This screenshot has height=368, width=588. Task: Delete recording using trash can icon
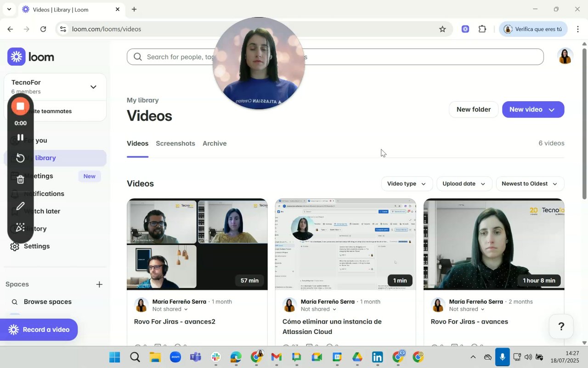20,180
